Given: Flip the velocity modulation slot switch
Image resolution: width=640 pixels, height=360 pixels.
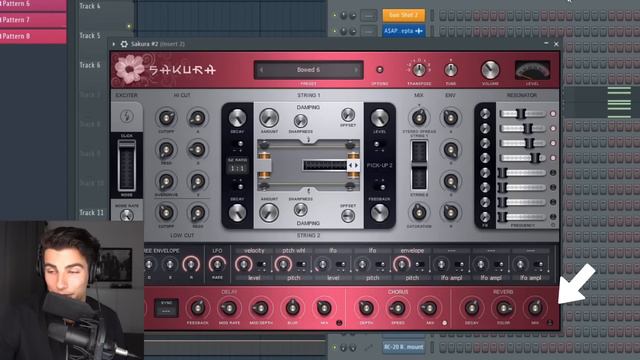Looking at the screenshot, I should coord(262,265).
